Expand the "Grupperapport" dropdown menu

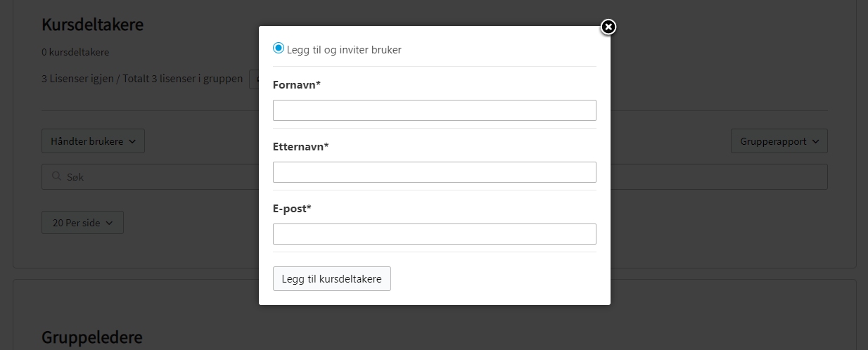(779, 141)
